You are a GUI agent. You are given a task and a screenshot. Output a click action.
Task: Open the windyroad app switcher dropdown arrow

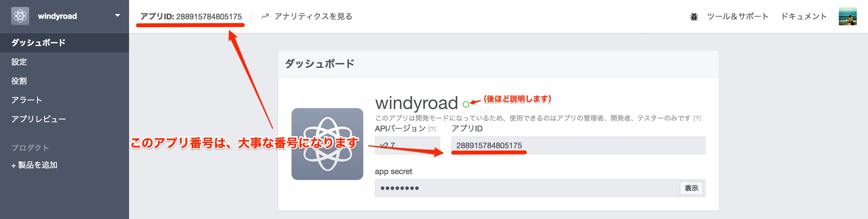[x=117, y=15]
